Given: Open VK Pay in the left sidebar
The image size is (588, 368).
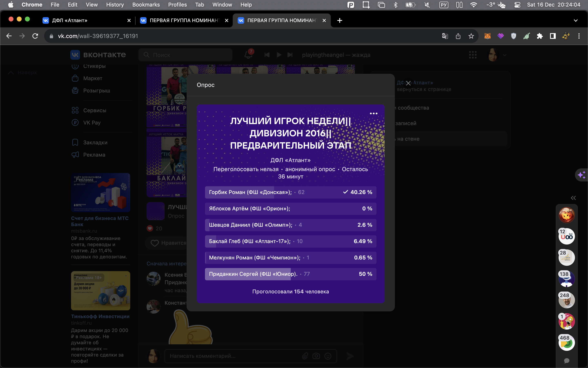Looking at the screenshot, I should tap(92, 123).
